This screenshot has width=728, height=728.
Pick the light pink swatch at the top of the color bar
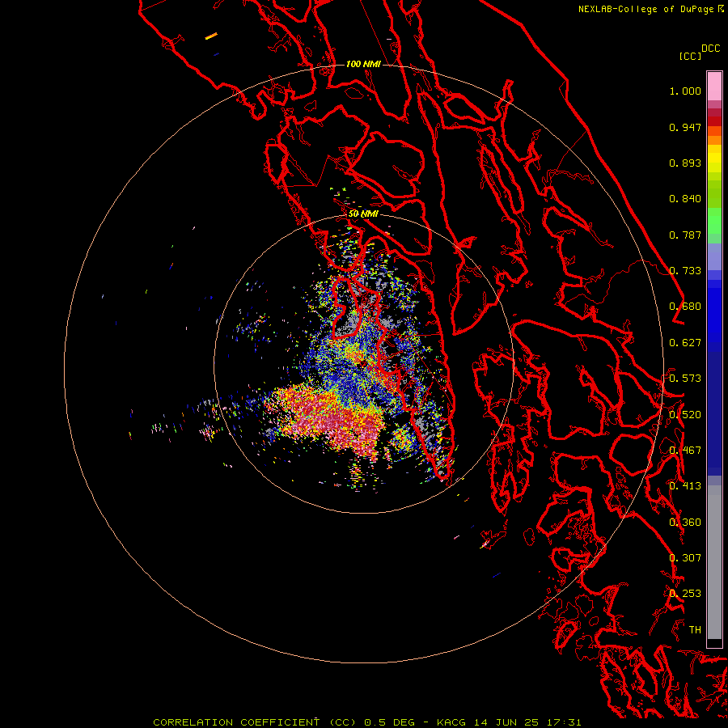tap(714, 86)
